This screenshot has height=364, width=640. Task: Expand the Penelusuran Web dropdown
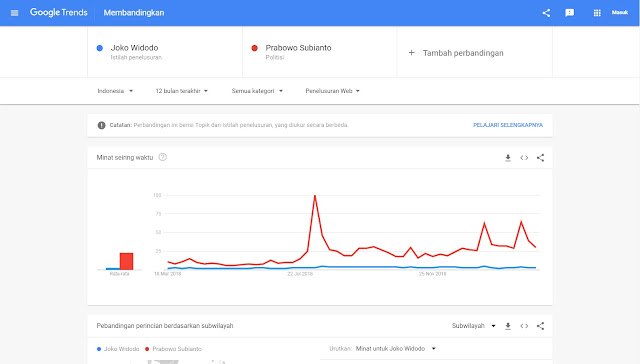[x=333, y=91]
